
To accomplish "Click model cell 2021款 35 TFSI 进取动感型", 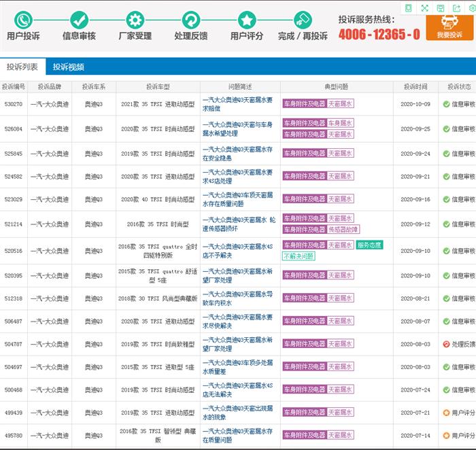I will 158,104.
